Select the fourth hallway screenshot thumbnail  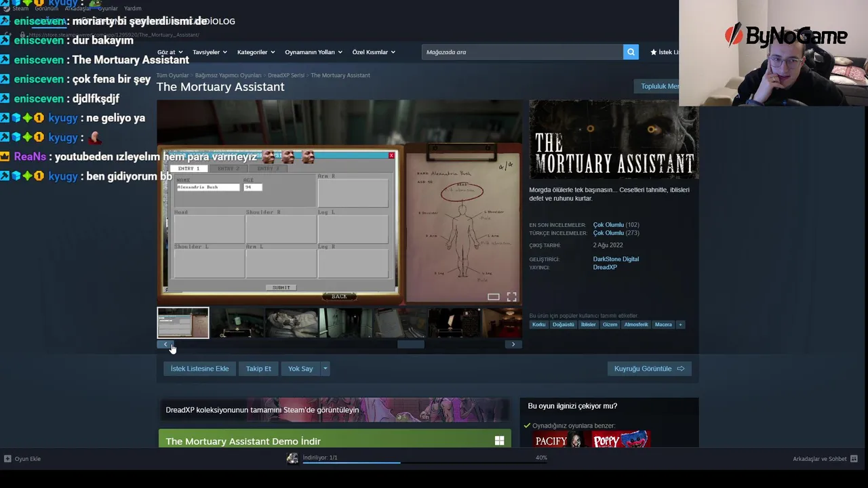point(346,323)
